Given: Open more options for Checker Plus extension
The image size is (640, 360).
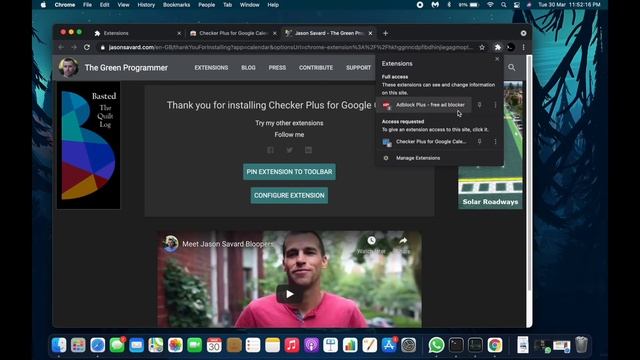Looking at the screenshot, I should [495, 142].
